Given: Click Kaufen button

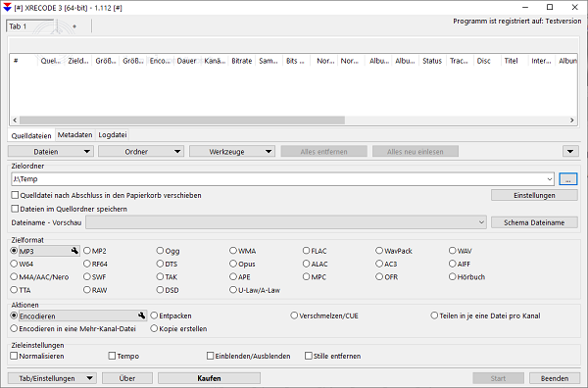Looking at the screenshot, I should click(x=209, y=378).
